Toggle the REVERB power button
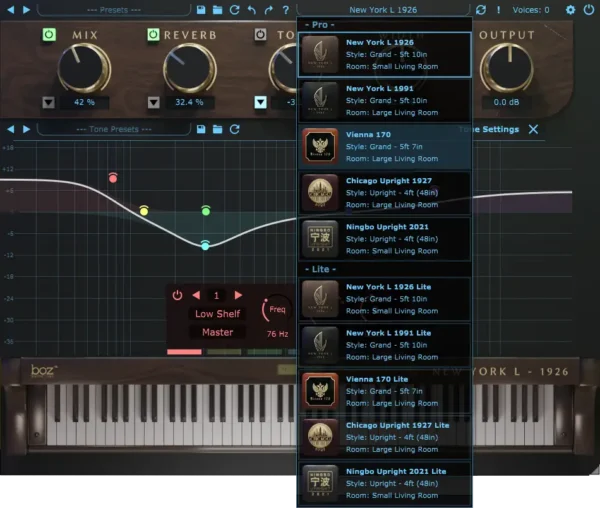This screenshot has width=600, height=508. (153, 35)
